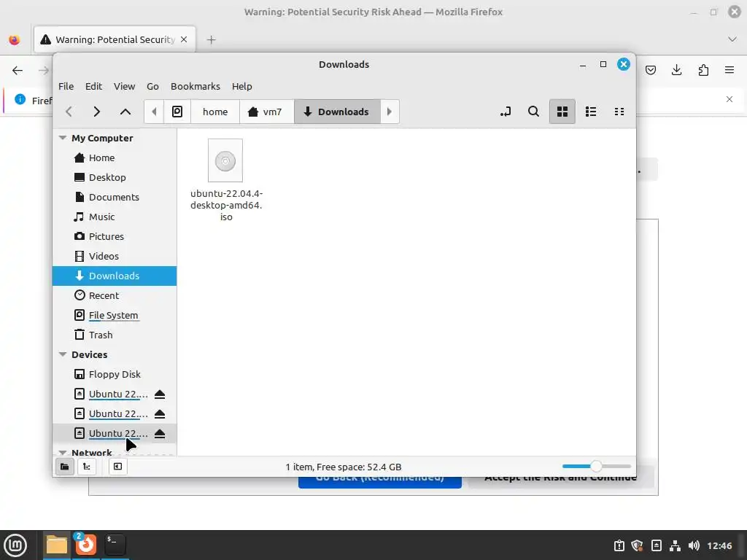Open File System in the sidebar
Viewport: 747px width, 560px height.
(x=115, y=315)
